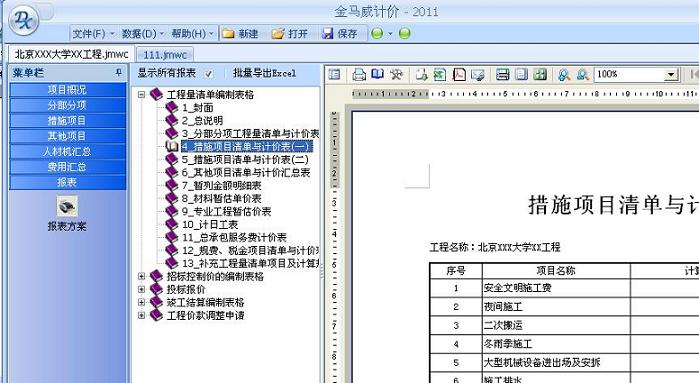The width and height of the screenshot is (699, 383).
Task: Click 批量导出Excel button
Action: [264, 73]
